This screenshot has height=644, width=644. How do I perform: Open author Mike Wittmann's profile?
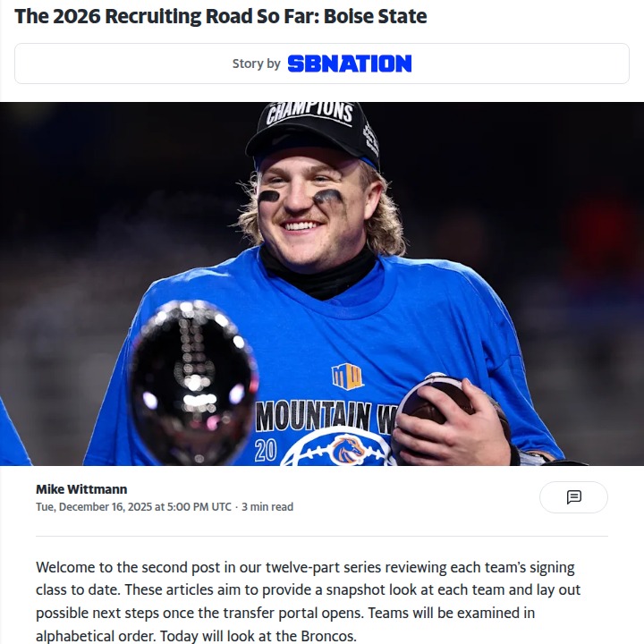coord(81,489)
